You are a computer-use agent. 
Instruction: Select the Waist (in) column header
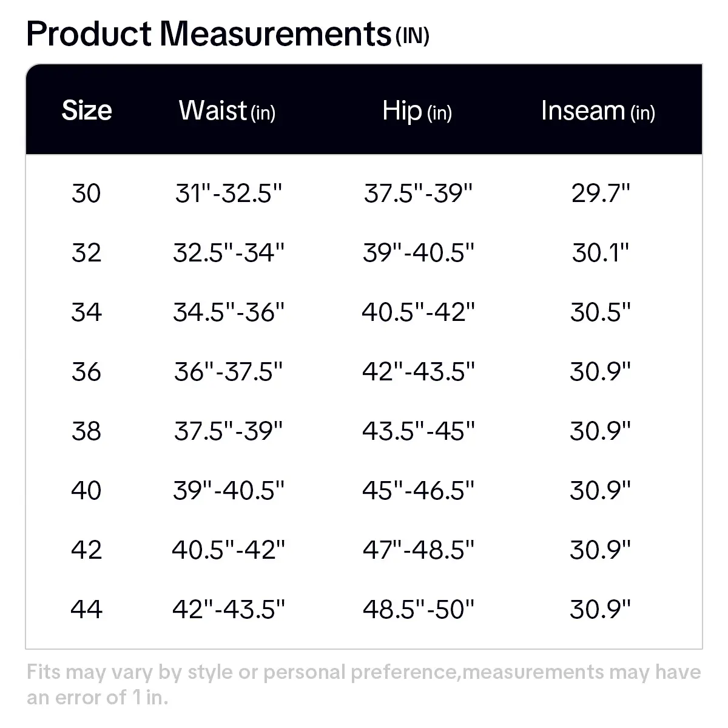(227, 110)
